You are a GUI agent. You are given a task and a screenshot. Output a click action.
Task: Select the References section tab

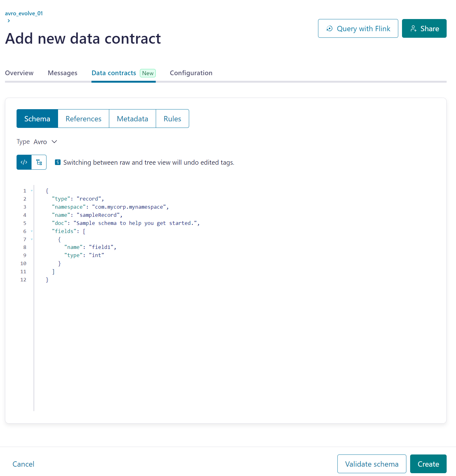[83, 119]
